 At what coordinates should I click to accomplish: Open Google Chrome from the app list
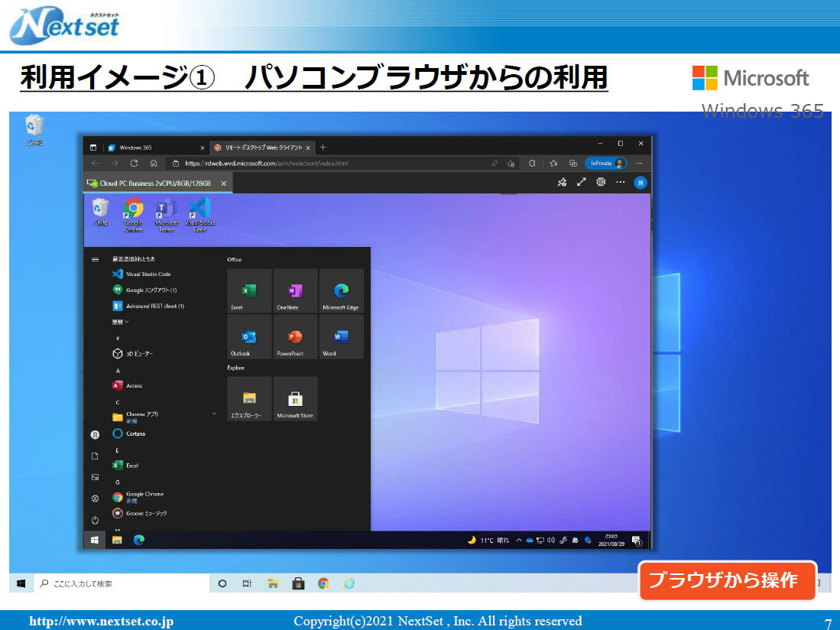coord(138,497)
